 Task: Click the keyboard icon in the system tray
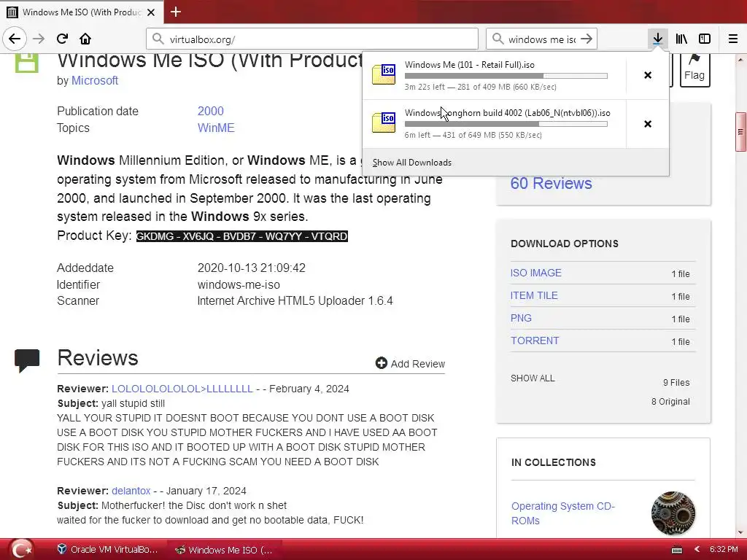(677, 550)
